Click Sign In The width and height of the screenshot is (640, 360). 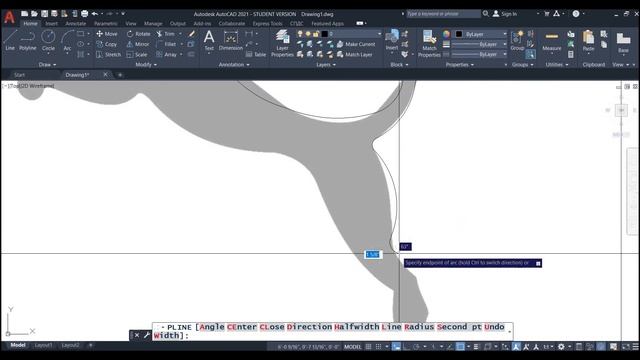(x=505, y=14)
